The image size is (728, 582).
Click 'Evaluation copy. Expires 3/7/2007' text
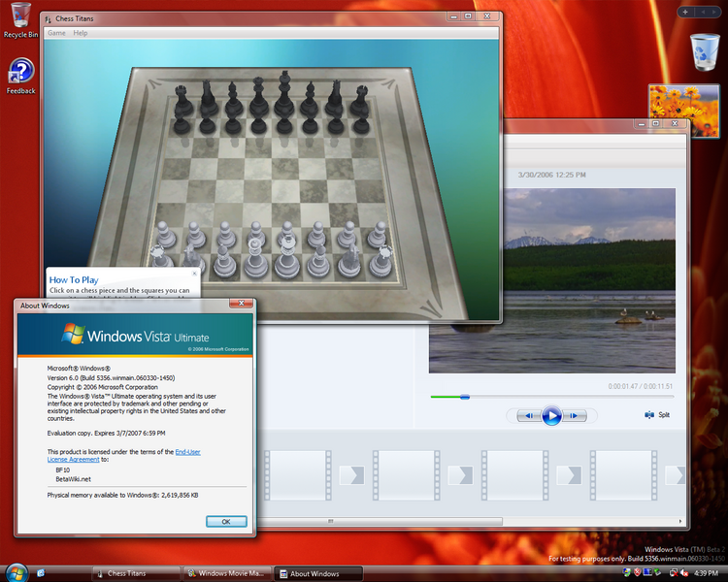click(x=107, y=433)
